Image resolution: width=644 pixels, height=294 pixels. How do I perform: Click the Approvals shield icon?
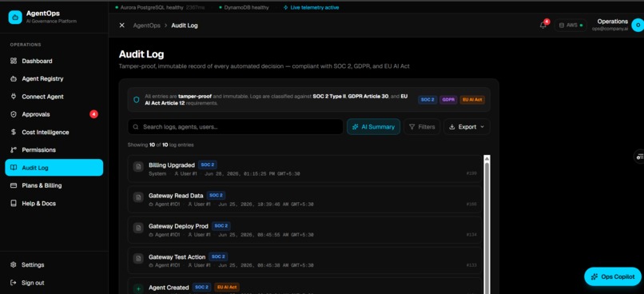(x=14, y=114)
